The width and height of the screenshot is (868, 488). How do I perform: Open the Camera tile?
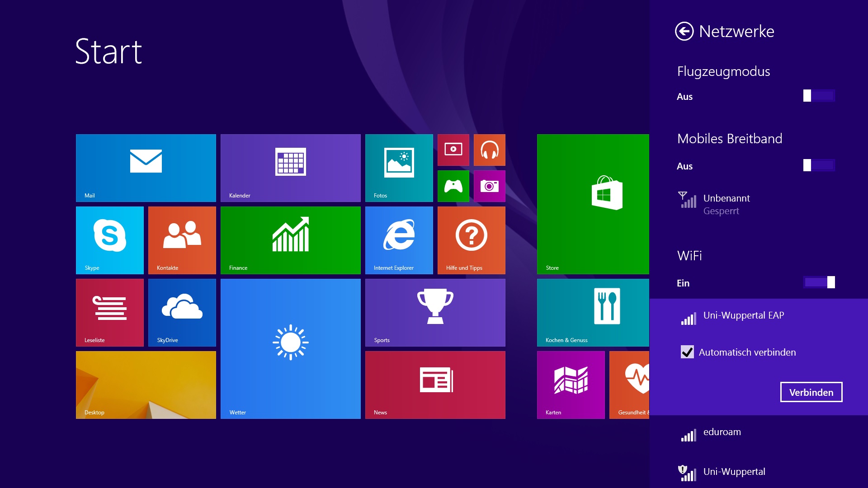(x=490, y=186)
